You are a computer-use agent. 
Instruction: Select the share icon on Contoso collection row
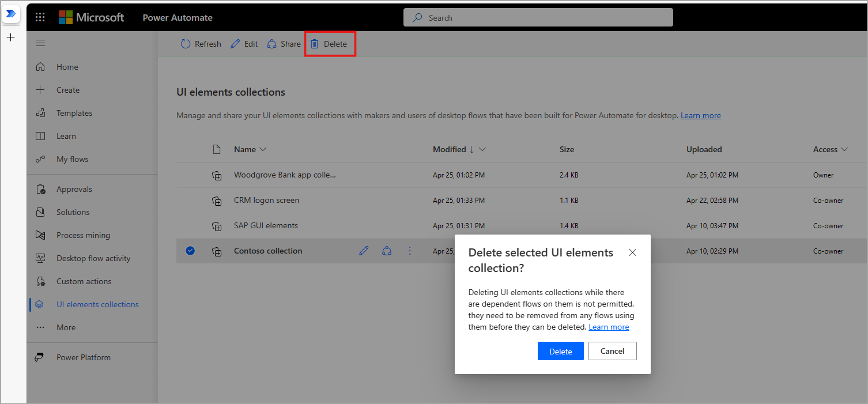coord(387,251)
